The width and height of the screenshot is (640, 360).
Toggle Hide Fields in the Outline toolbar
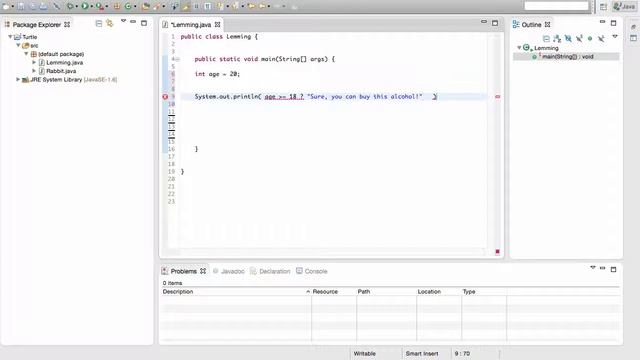tap(568, 38)
